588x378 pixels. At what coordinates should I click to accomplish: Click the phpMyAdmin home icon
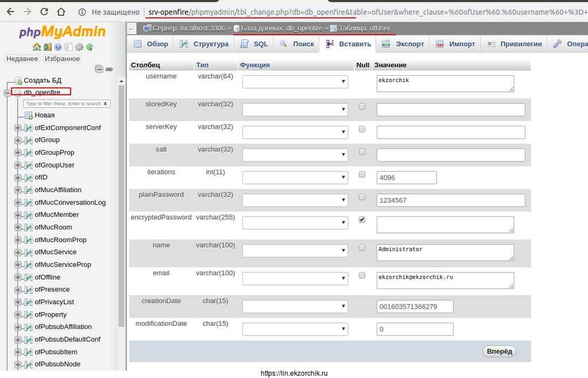37,47
